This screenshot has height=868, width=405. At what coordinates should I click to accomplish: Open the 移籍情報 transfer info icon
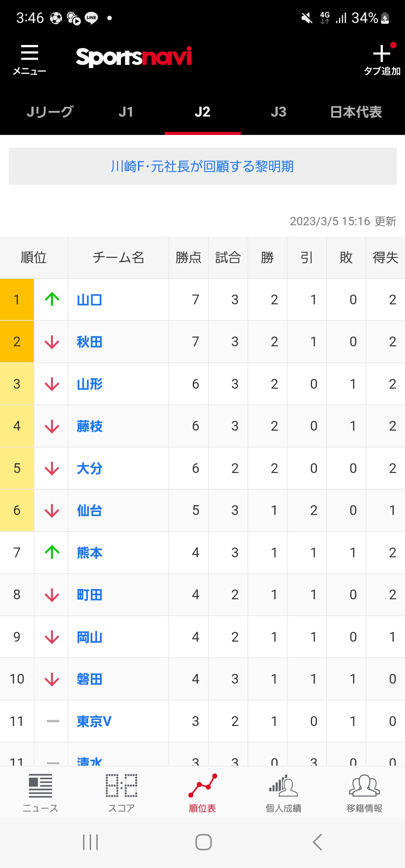[364, 786]
